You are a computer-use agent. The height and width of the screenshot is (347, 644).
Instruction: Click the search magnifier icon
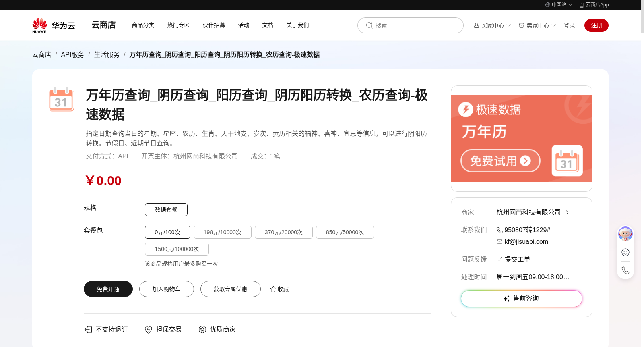coord(369,25)
